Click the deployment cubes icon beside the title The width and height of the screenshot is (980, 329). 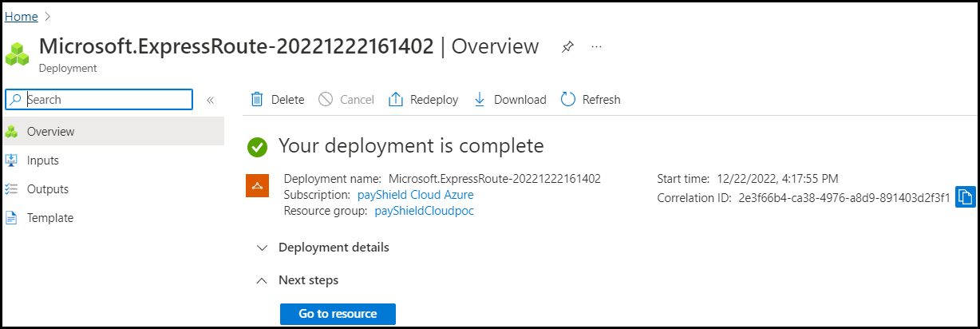point(18,54)
